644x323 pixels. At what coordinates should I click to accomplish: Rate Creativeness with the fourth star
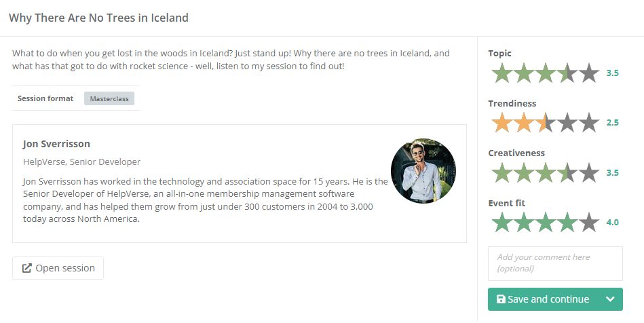pos(567,172)
